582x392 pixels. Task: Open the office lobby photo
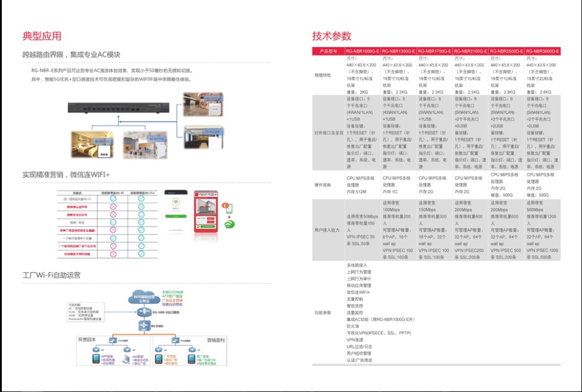tap(145, 145)
